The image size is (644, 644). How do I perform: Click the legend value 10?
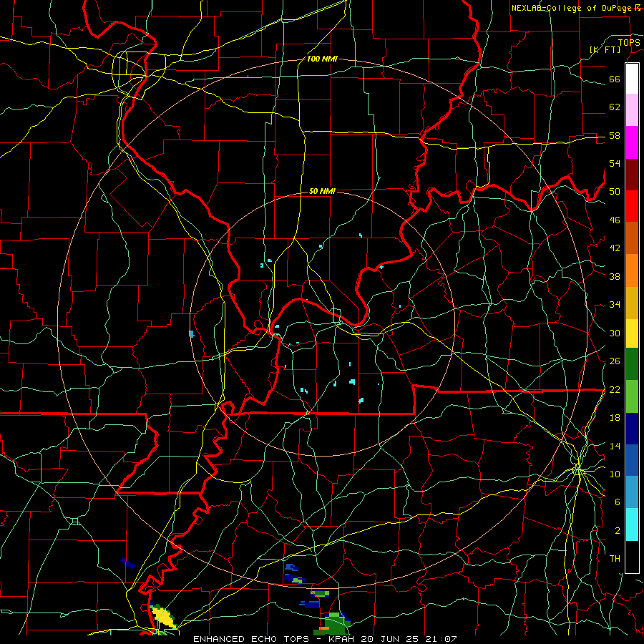pos(615,474)
